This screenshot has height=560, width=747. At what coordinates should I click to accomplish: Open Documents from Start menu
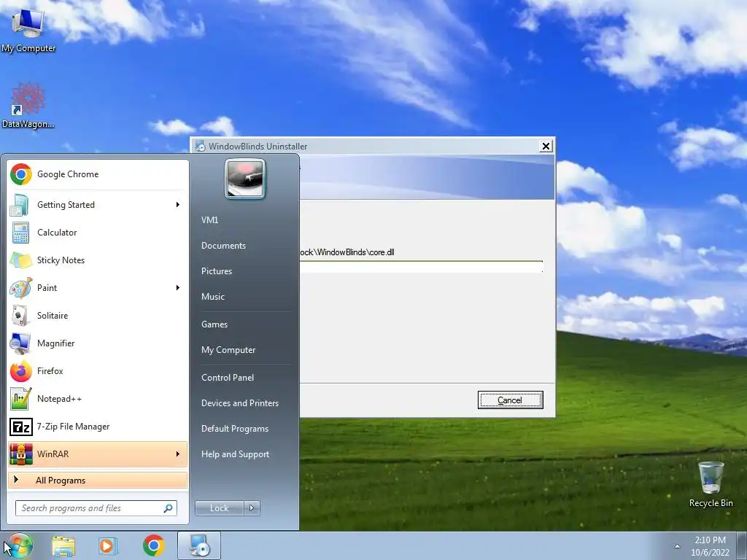(223, 246)
